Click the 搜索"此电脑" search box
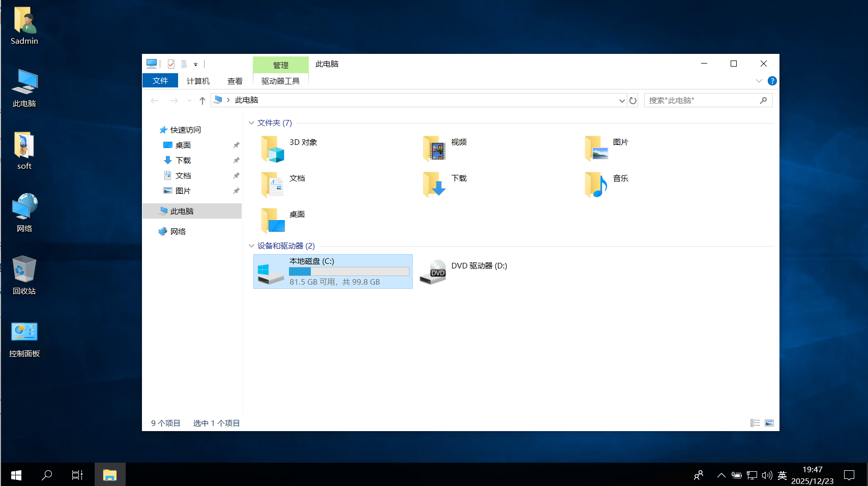The image size is (868, 486). click(702, 101)
